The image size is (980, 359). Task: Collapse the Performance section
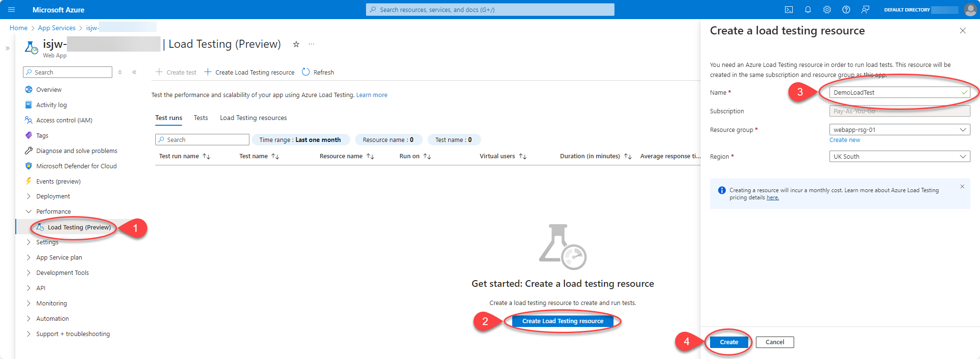[29, 211]
